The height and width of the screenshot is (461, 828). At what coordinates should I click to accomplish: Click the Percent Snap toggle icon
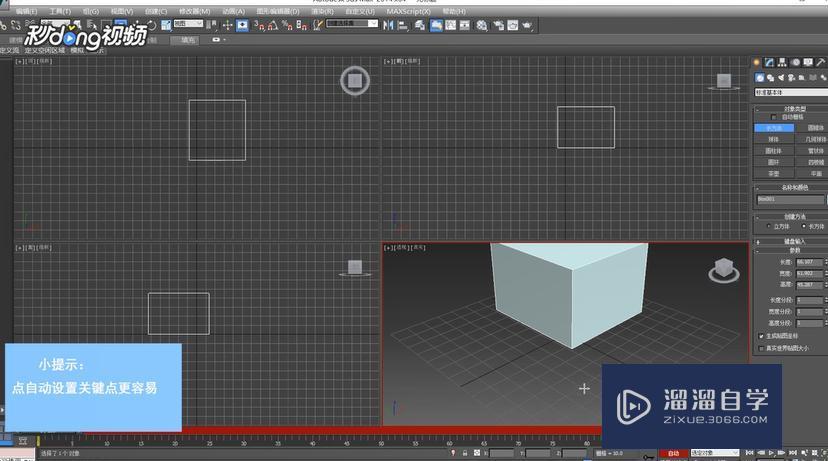point(287,25)
